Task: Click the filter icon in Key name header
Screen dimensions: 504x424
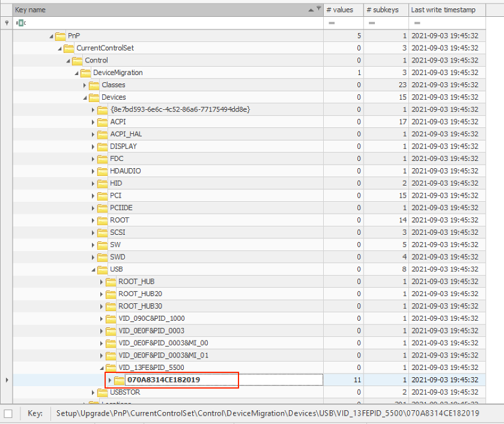Action: pos(318,8)
